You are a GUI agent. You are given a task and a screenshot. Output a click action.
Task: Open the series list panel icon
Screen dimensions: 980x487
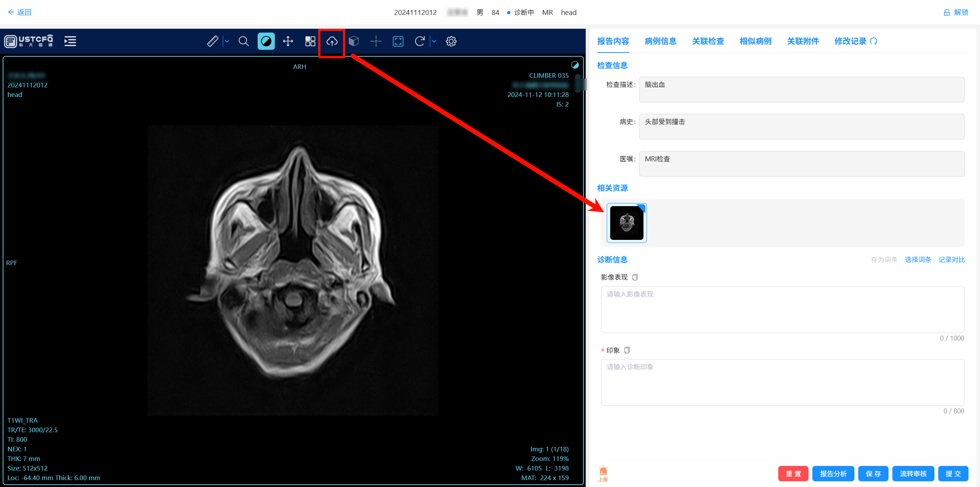pyautogui.click(x=70, y=41)
